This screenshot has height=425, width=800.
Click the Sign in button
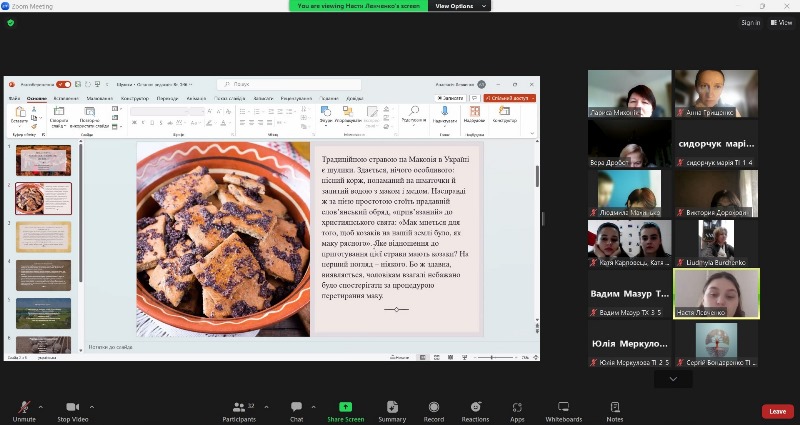pyautogui.click(x=750, y=22)
